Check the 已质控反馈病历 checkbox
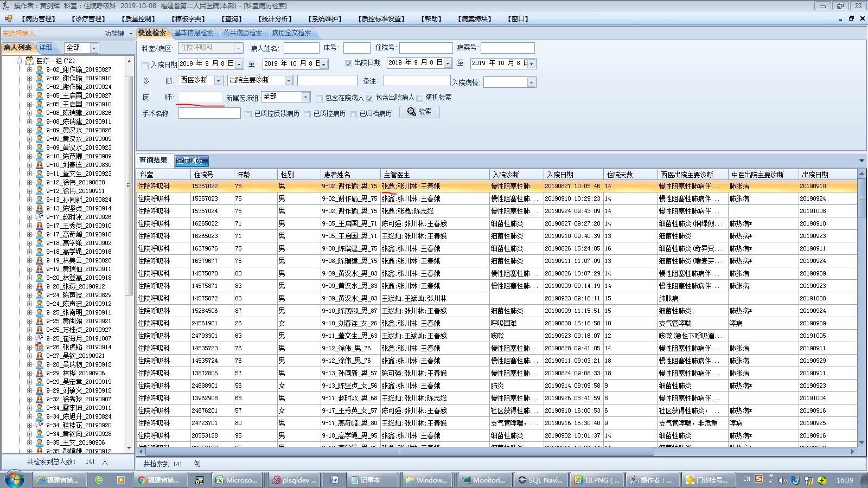This screenshot has width=868, height=488. (248, 114)
